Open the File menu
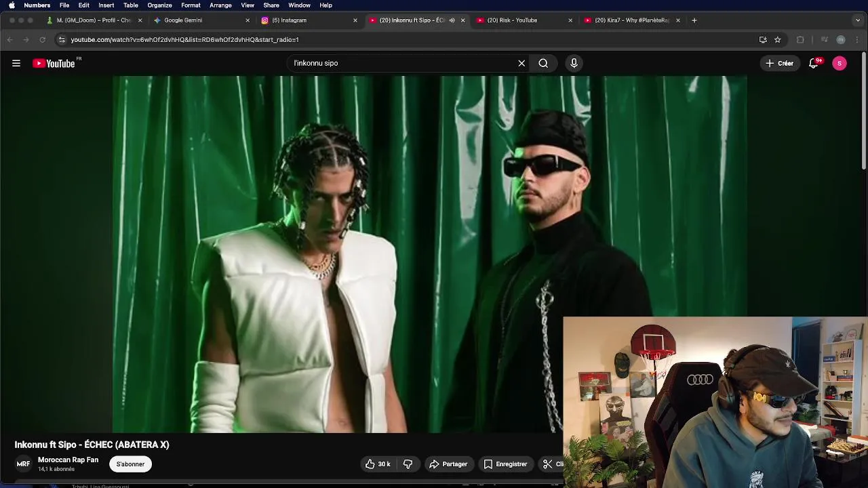This screenshot has height=488, width=868. click(x=64, y=5)
